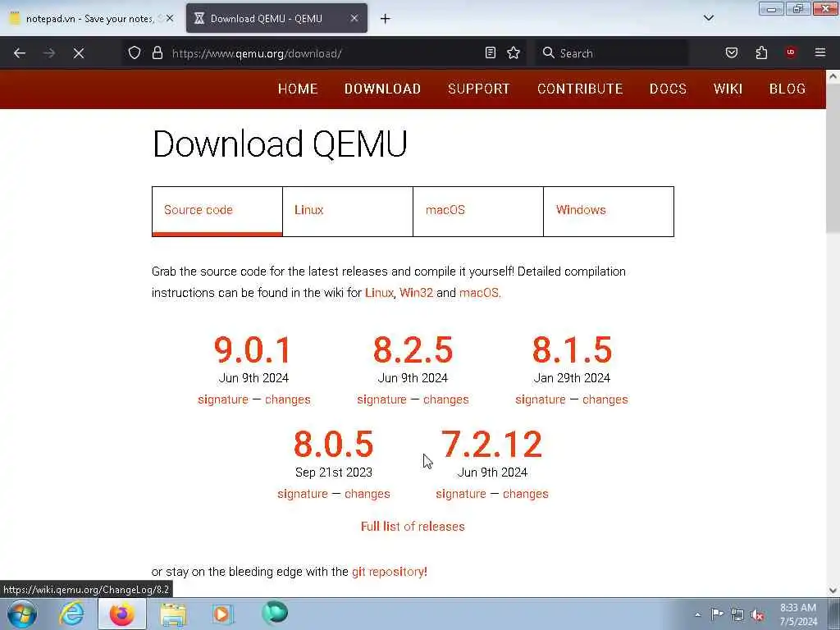Download version 9.0.1 source

(x=253, y=349)
